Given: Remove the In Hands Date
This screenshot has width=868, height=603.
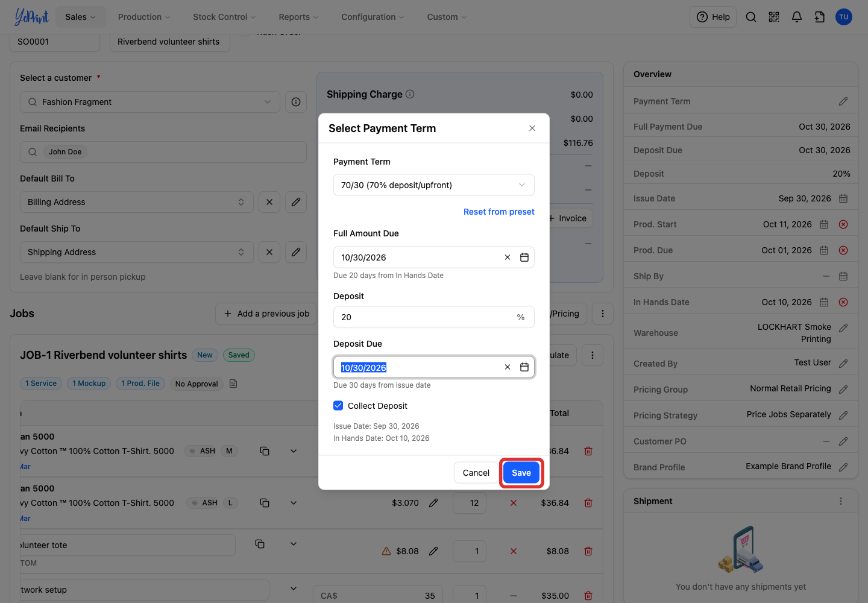Looking at the screenshot, I should pyautogui.click(x=843, y=302).
